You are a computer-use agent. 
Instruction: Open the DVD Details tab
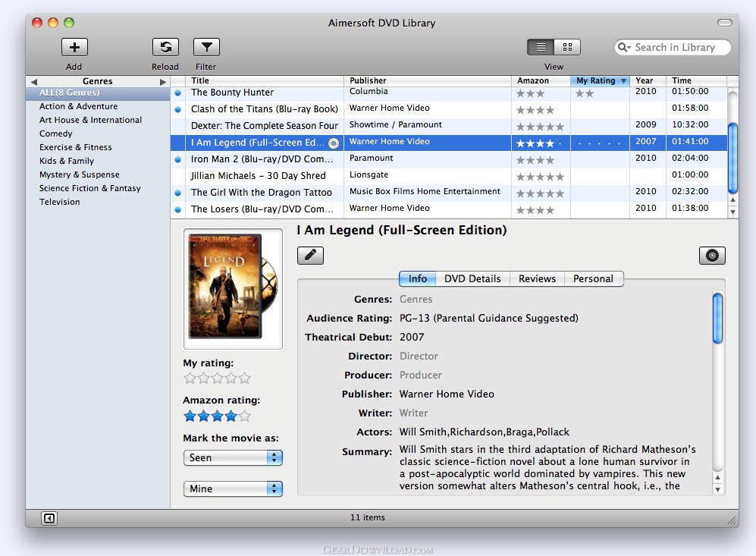[x=472, y=278]
